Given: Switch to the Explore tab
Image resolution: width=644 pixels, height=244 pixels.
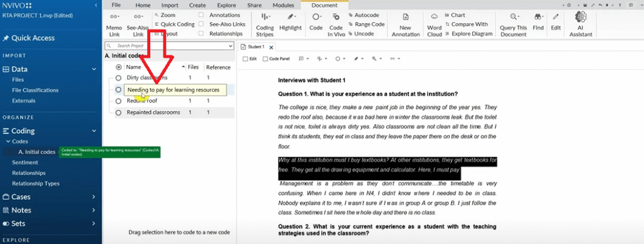Looking at the screenshot, I should pyautogui.click(x=226, y=5).
